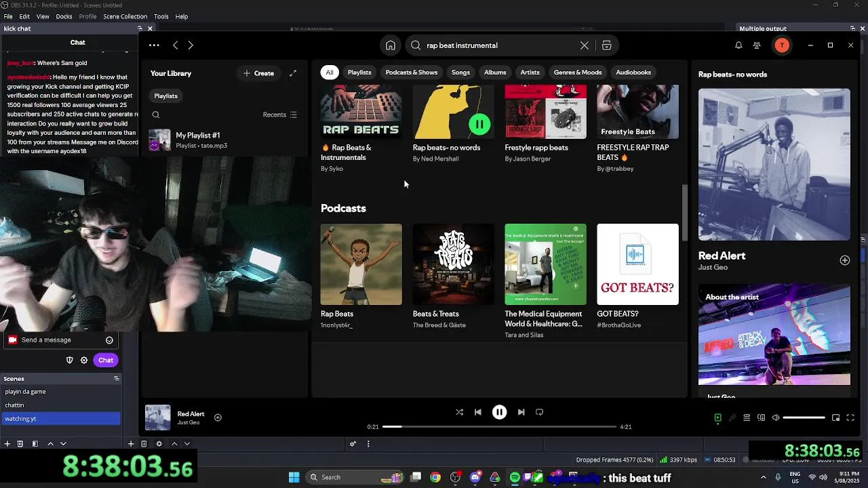This screenshot has width=868, height=488.
Task: Go back with Spotify left arrow
Action: pyautogui.click(x=176, y=45)
